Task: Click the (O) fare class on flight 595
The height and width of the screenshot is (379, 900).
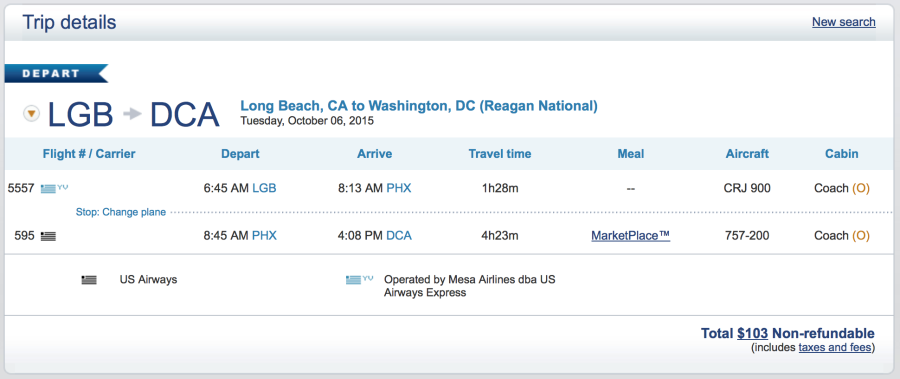Action: click(860, 235)
